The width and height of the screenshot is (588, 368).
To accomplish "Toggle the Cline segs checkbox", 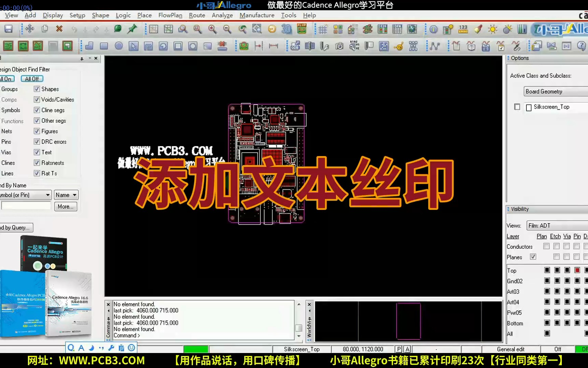I will [x=37, y=110].
